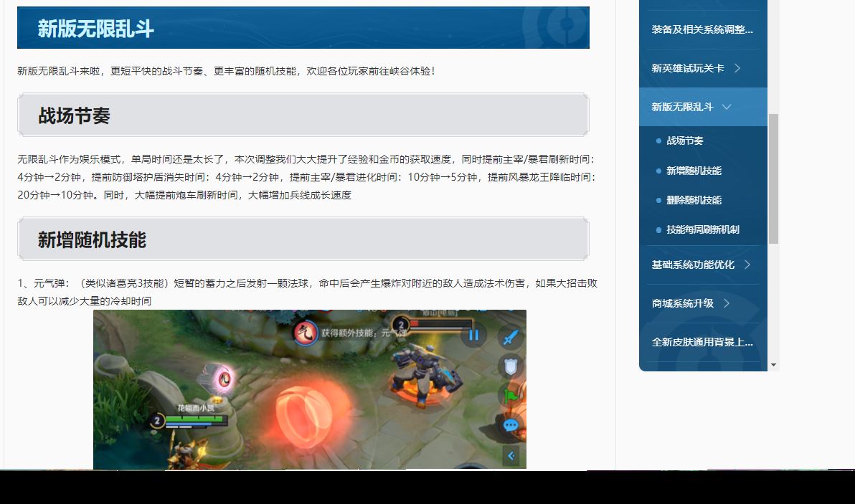Expand the 基础系统功能优化 chevron
Image resolution: width=855 pixels, height=504 pixels.
tap(747, 265)
